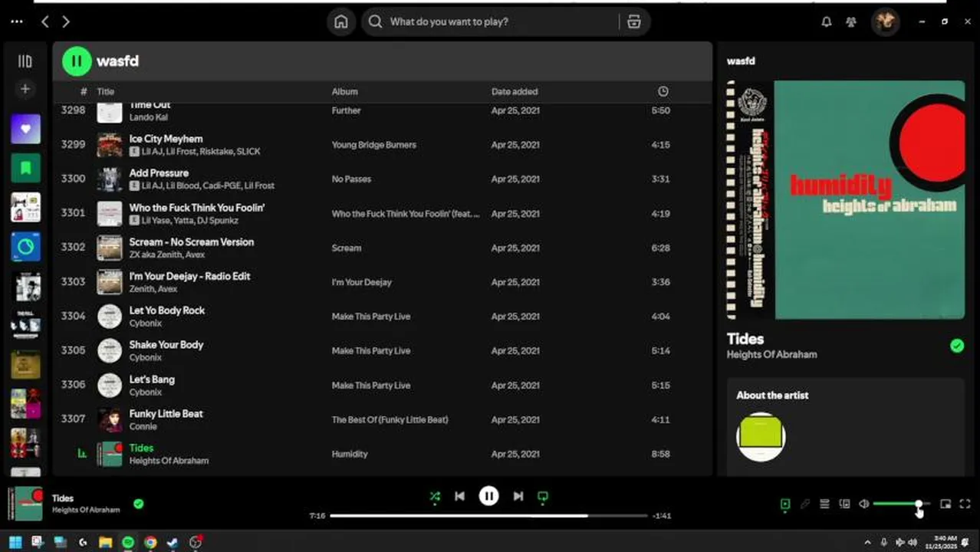Screen dimensions: 980x552
Task: Open the 'Young Bridge Burners' album link
Action: tap(373, 145)
